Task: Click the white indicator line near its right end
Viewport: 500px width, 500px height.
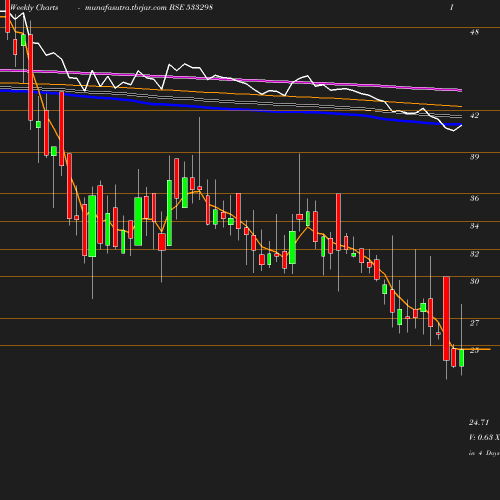Action: [x=453, y=129]
